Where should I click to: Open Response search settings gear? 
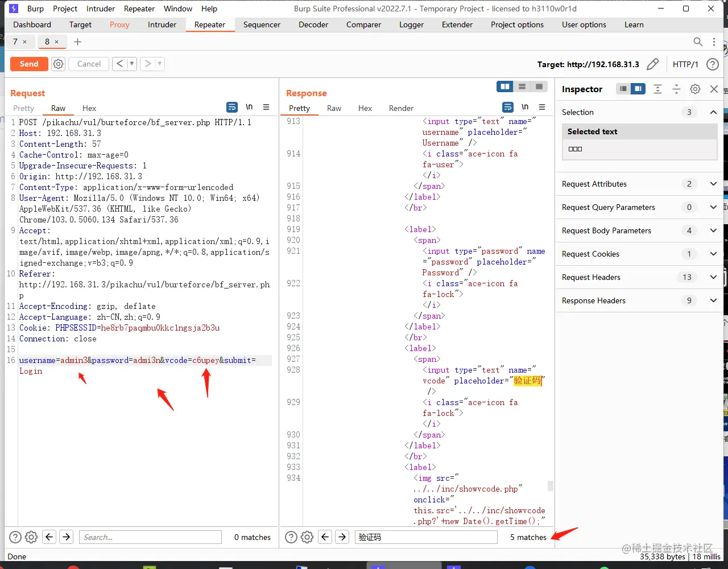[x=307, y=537]
